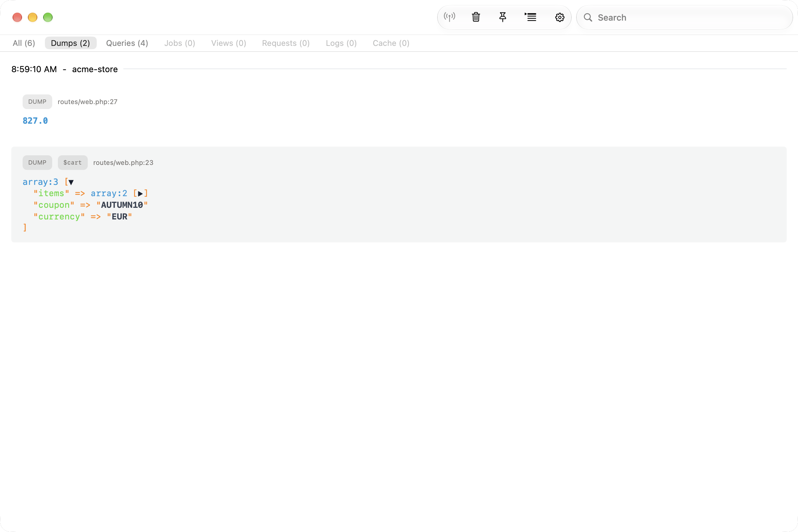Open the Queries (4) tab

[x=127, y=43]
